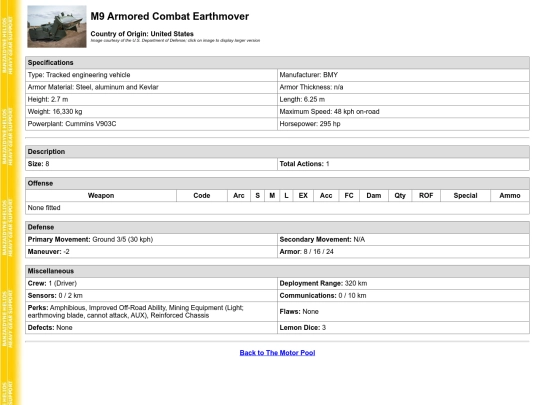Click the Description section header
Image resolution: width=540 pixels, height=405 pixels.
click(x=277, y=152)
